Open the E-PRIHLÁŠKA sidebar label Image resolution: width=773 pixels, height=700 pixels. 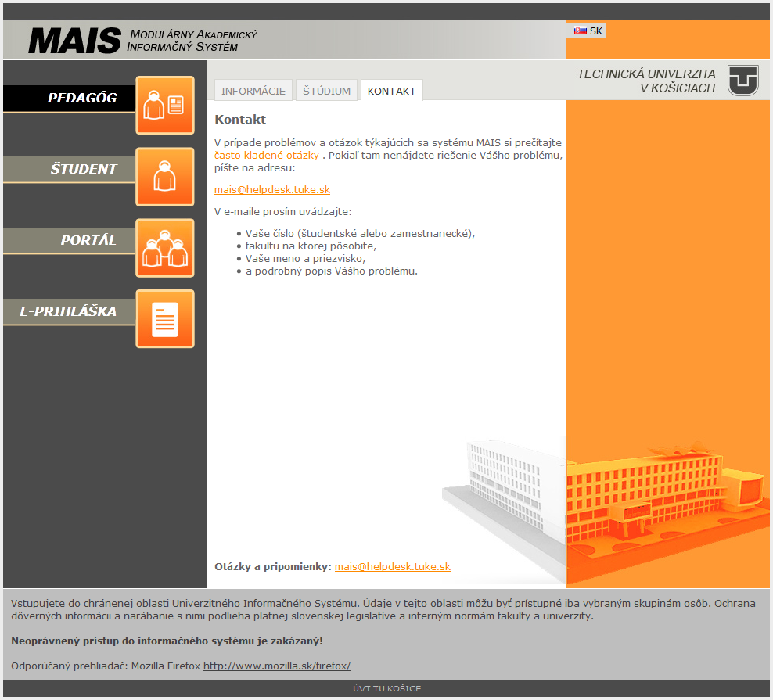68,311
